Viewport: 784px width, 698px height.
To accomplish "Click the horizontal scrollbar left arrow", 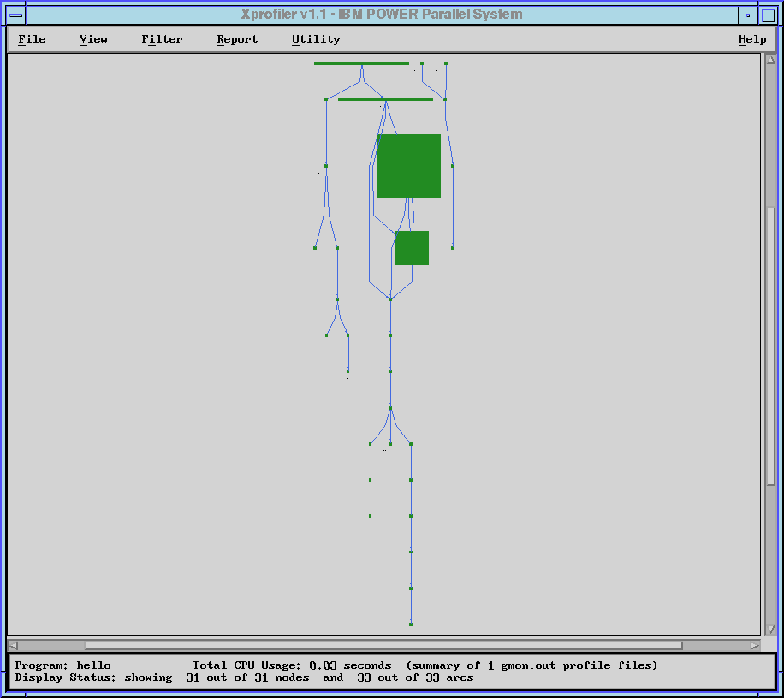I will (14, 646).
